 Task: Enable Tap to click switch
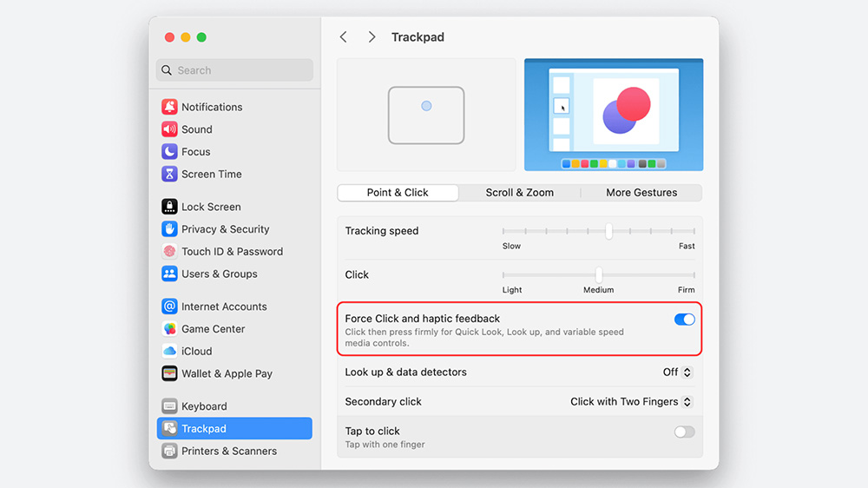pos(684,432)
